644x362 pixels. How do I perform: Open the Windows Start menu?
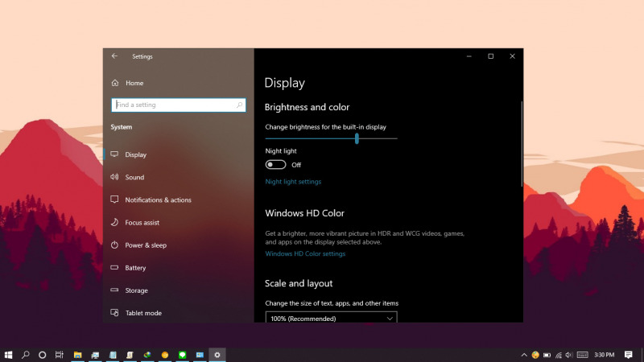9,354
